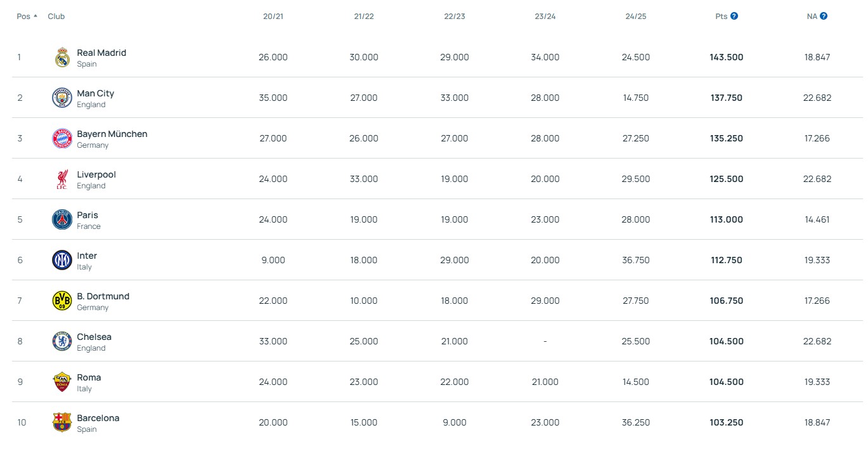The width and height of the screenshot is (868, 449).
Task: Click the Bayern München club logo
Action: [x=62, y=138]
